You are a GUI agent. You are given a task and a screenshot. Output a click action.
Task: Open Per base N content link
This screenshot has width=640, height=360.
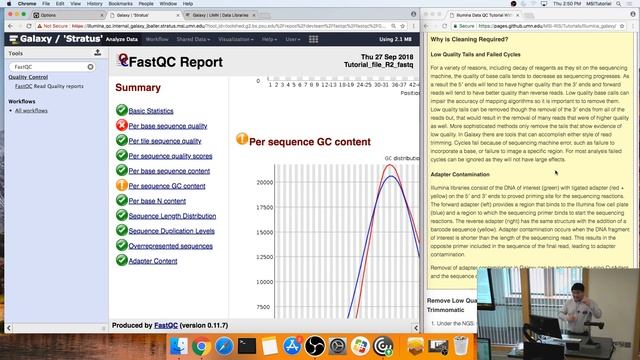coord(157,201)
